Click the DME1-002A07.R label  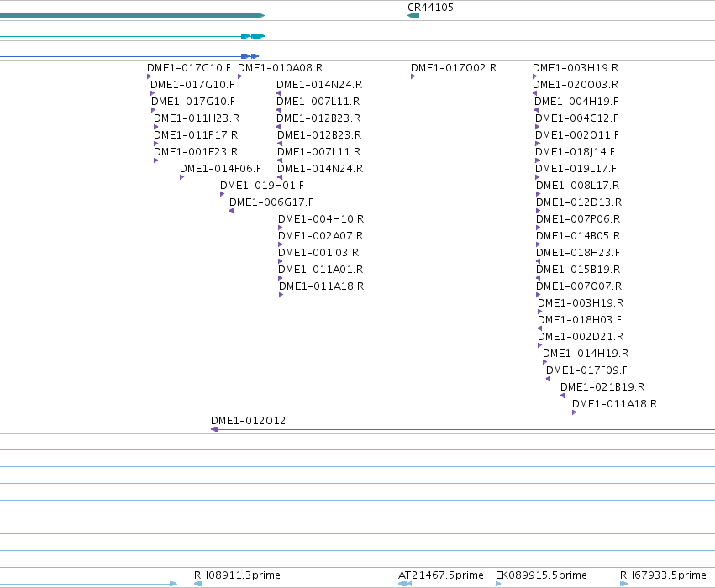click(x=321, y=236)
